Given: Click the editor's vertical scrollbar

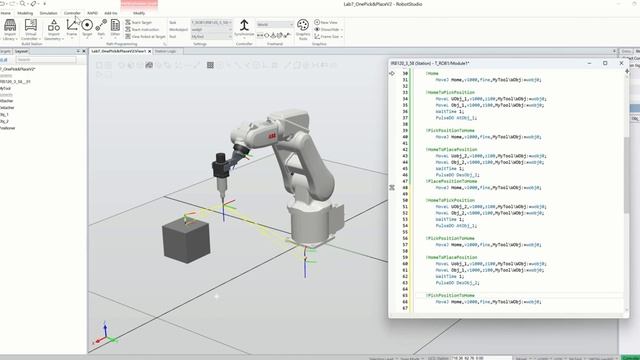Looking at the screenshot, I should (x=627, y=176).
